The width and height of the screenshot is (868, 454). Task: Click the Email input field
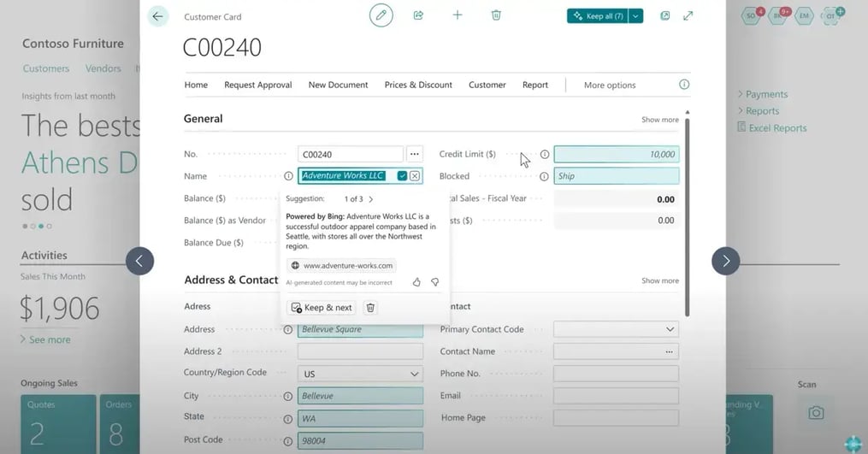tap(616, 396)
